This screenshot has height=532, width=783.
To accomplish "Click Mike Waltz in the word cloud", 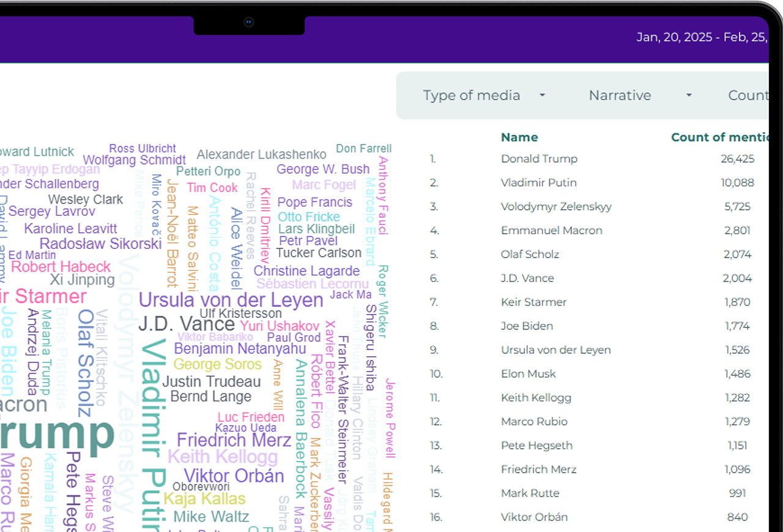I will [x=211, y=516].
